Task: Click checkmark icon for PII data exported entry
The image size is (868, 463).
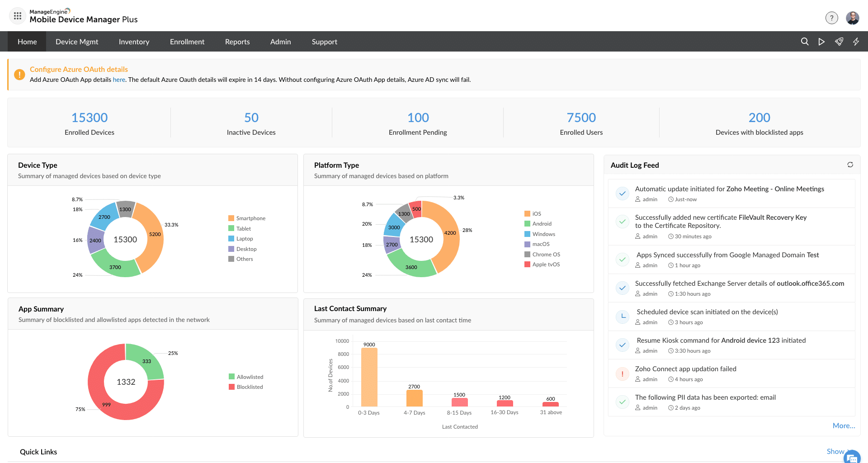Action: click(x=623, y=402)
